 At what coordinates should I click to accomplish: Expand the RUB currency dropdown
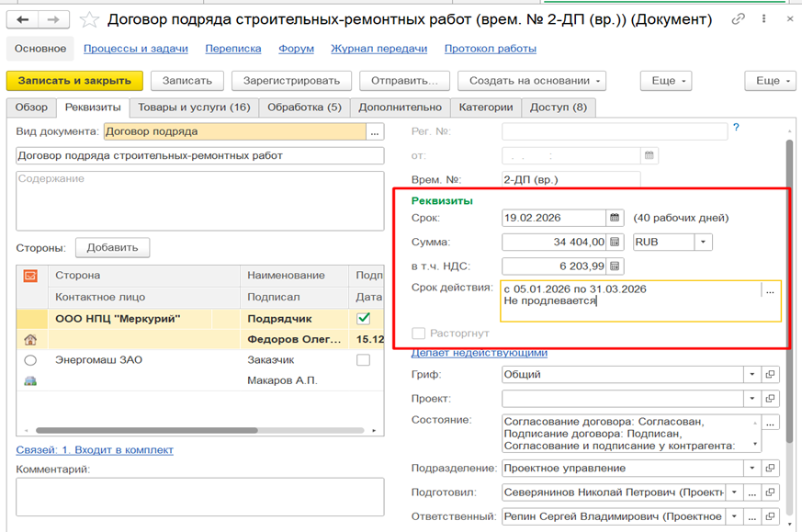click(x=704, y=242)
